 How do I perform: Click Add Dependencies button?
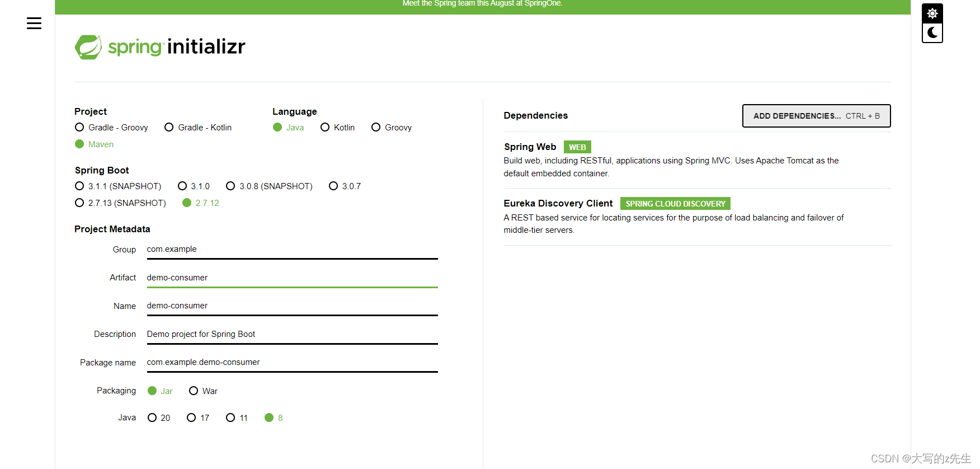[816, 116]
